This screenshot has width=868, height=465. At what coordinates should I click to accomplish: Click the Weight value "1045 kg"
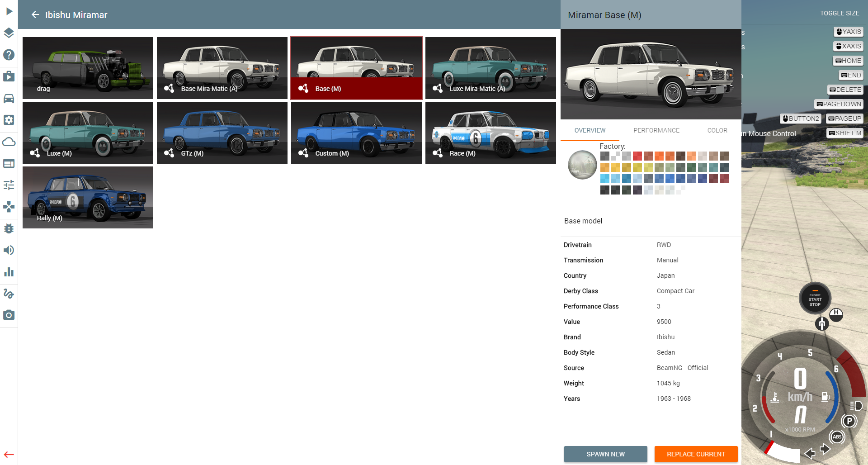point(668,383)
